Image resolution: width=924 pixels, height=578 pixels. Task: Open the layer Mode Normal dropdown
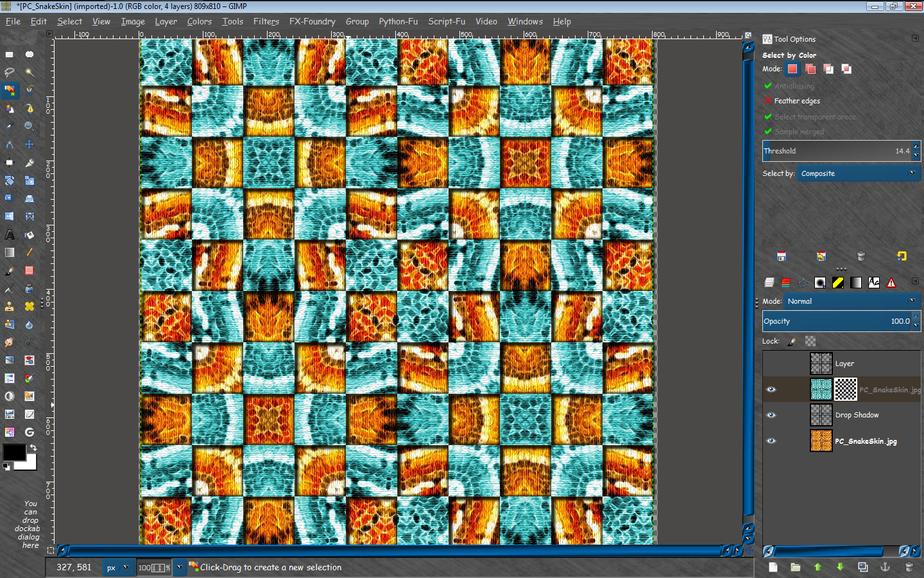(x=852, y=301)
